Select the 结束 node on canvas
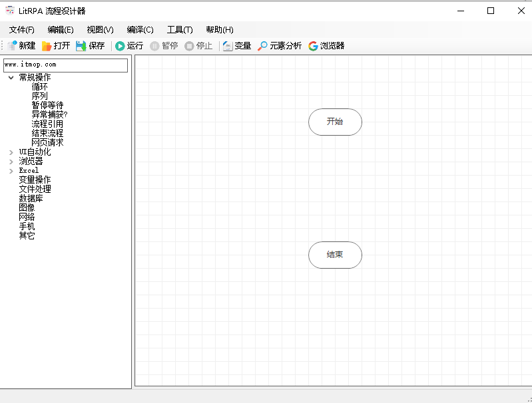The height and width of the screenshot is (403, 532). 335,255
